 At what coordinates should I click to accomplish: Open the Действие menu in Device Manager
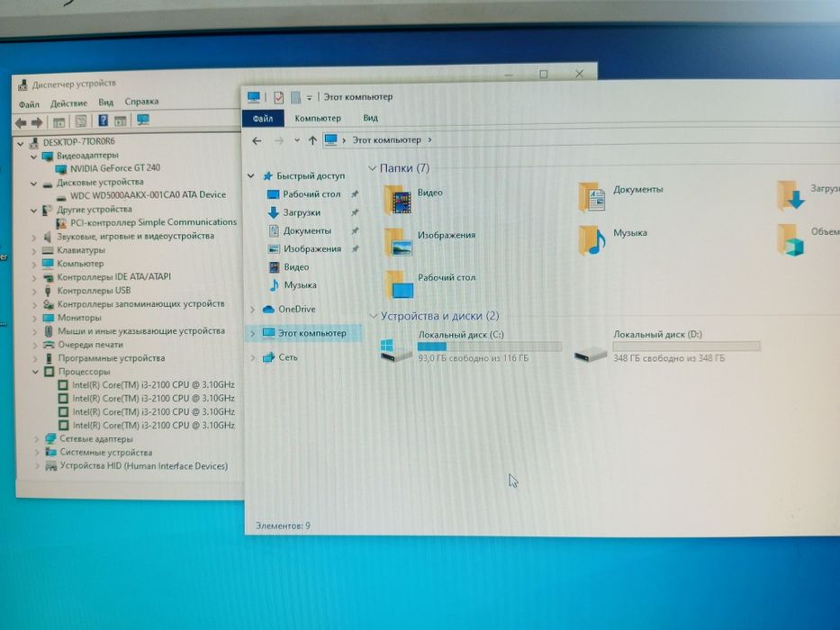coord(68,103)
